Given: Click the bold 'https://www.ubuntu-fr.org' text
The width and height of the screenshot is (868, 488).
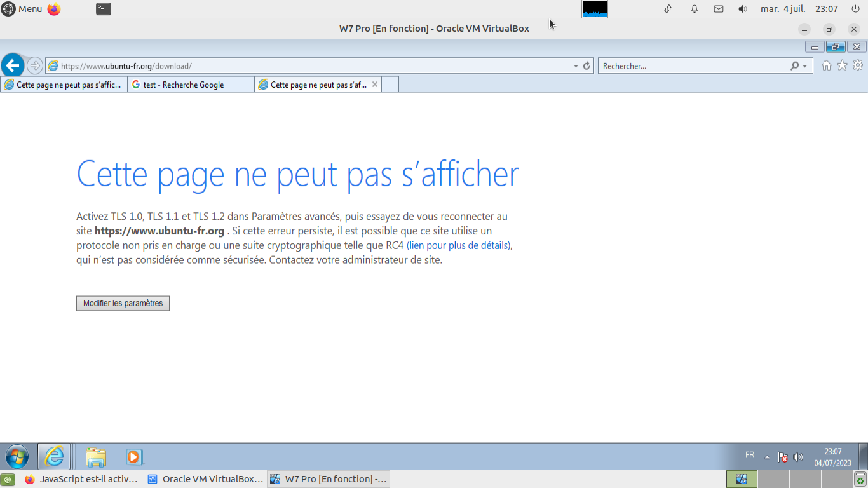Looking at the screenshot, I should pos(159,231).
